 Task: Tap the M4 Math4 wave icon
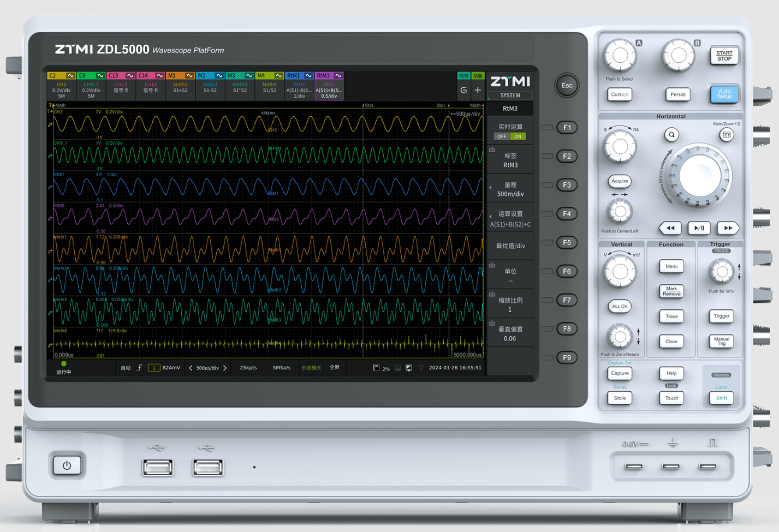(278, 75)
